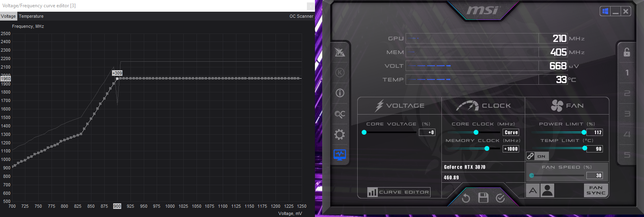Click the fan speed 30 value field
This screenshot has height=217, width=644.
click(x=594, y=175)
